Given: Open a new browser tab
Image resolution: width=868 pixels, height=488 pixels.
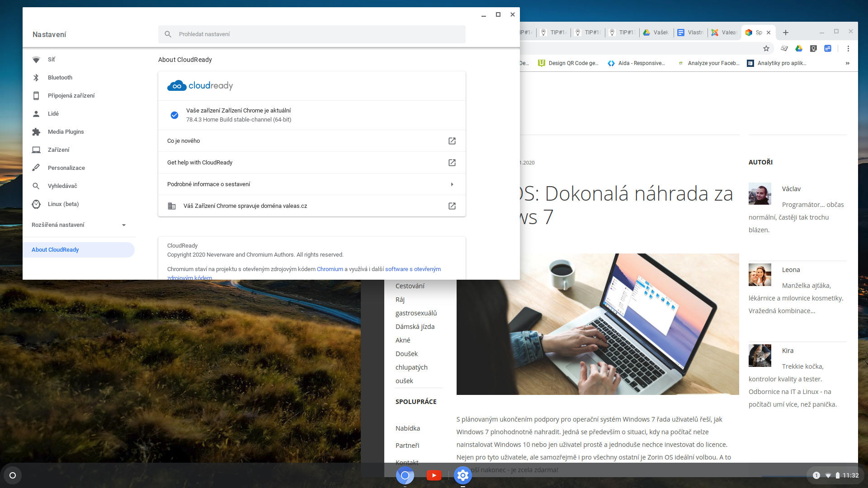Looking at the screenshot, I should (786, 33).
